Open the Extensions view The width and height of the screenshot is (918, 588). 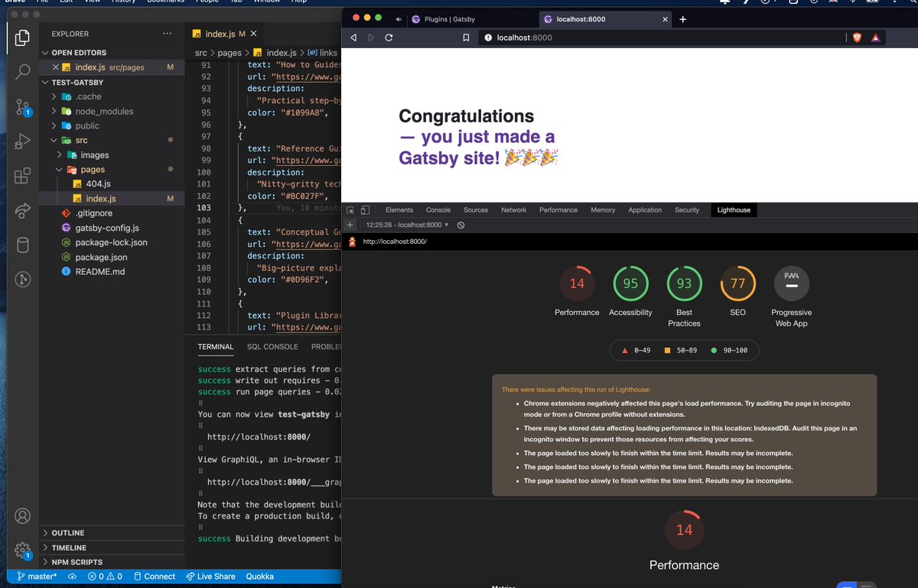[x=22, y=176]
